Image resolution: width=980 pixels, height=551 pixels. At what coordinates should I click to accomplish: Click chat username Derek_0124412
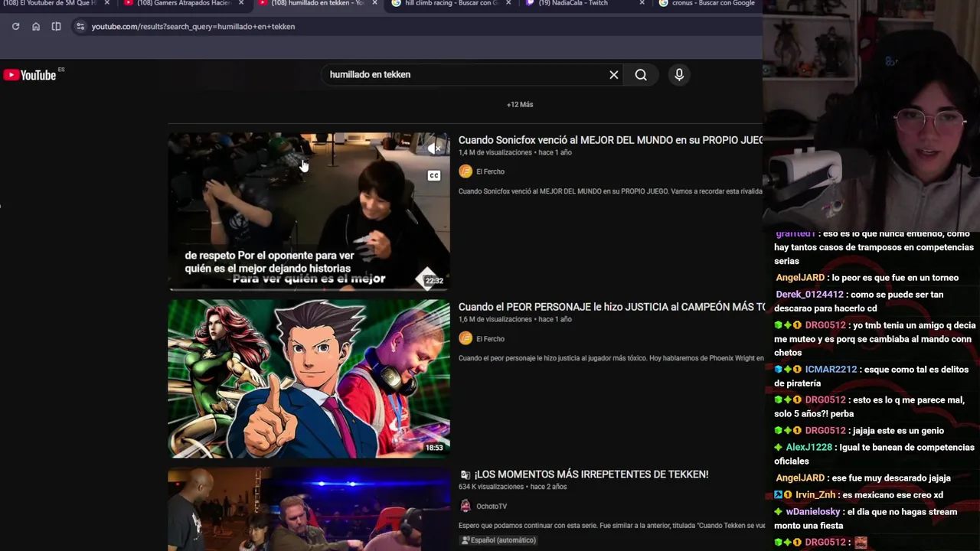click(809, 295)
